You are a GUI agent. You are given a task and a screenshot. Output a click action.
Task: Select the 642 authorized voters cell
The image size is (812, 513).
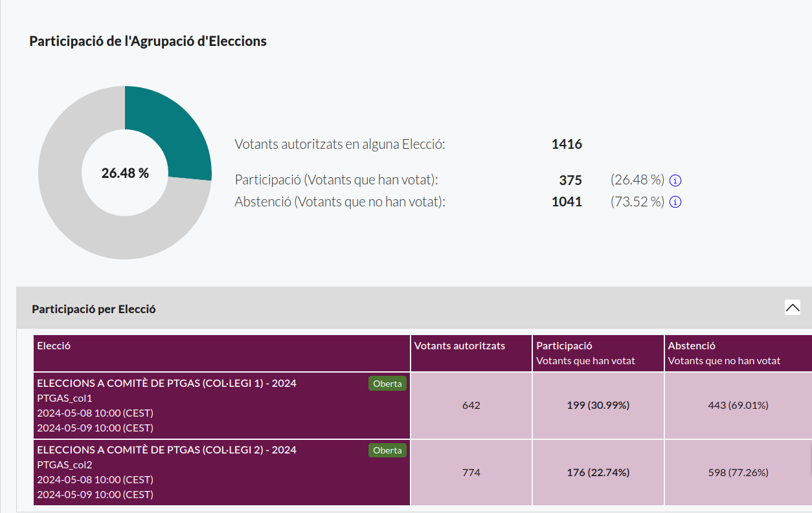(471, 406)
